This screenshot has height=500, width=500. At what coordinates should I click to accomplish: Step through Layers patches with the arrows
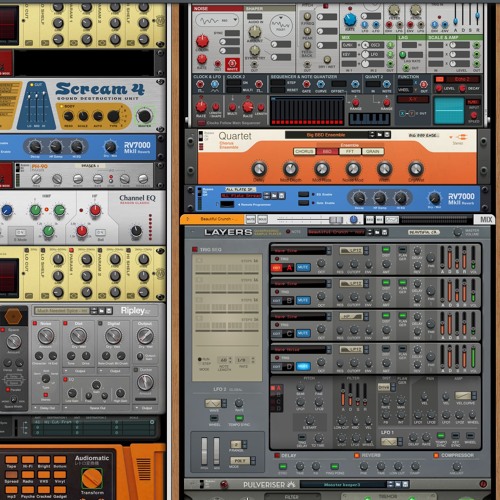click(x=370, y=232)
